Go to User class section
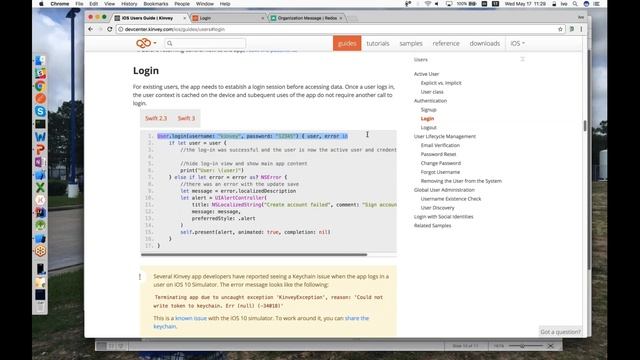The height and width of the screenshot is (360, 640). point(432,92)
